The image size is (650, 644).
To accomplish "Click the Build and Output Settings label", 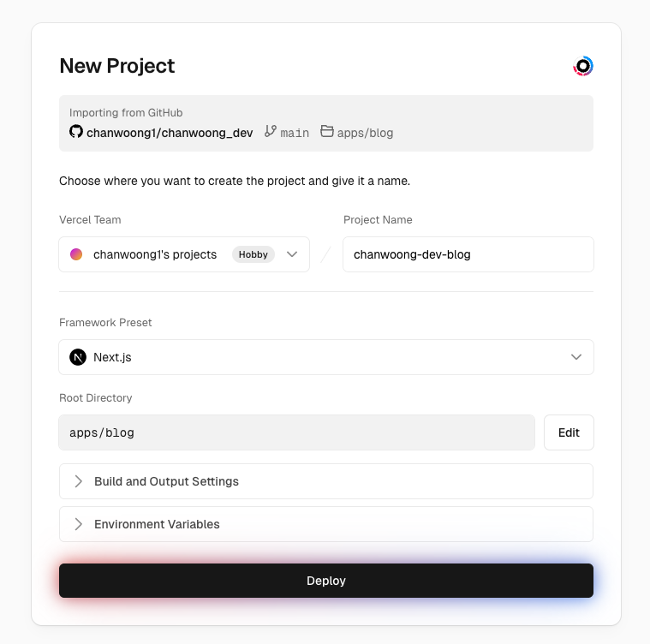I will (166, 481).
